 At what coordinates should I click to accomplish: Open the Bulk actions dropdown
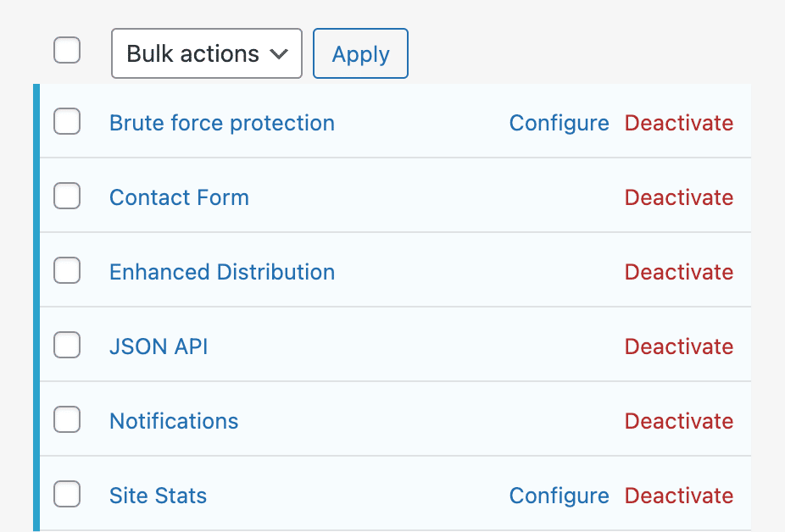[206, 53]
